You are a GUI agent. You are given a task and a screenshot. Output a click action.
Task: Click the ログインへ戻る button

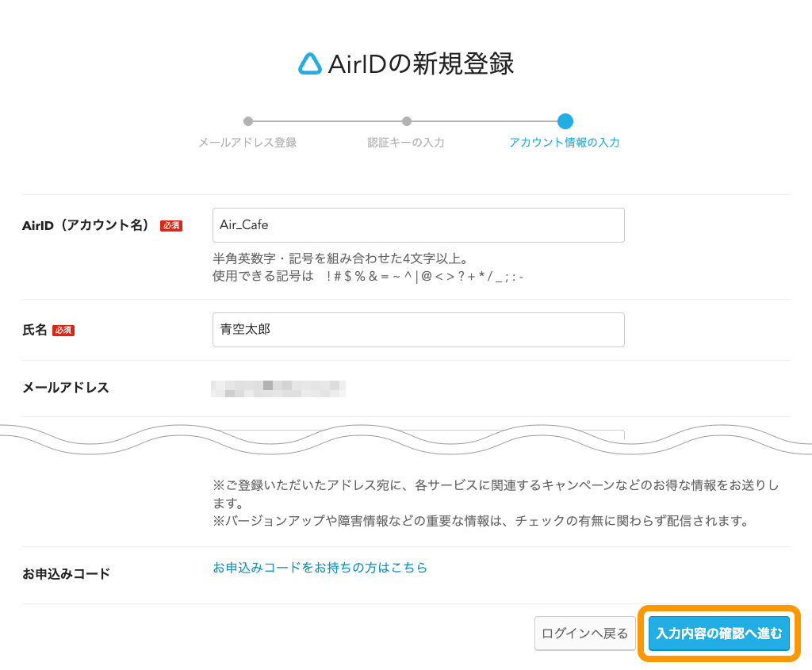coord(584,634)
